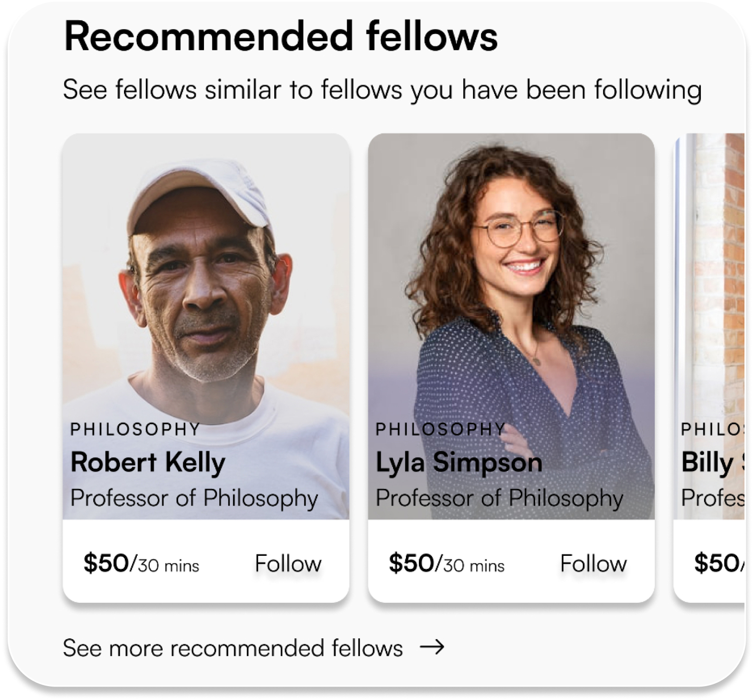Click the subtitle about fellows you follow
The height and width of the screenshot is (700, 752).
[383, 89]
